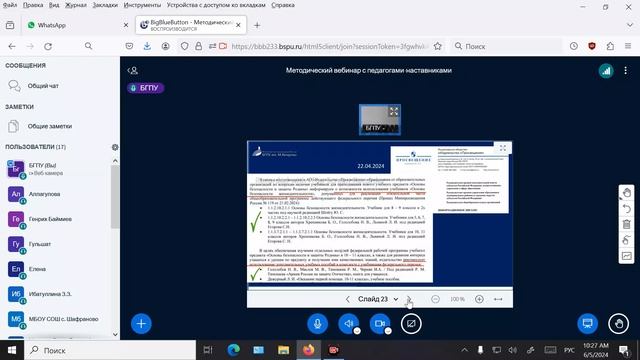Open the three-dot options menu
This screenshot has width=640, height=360.
point(625,71)
